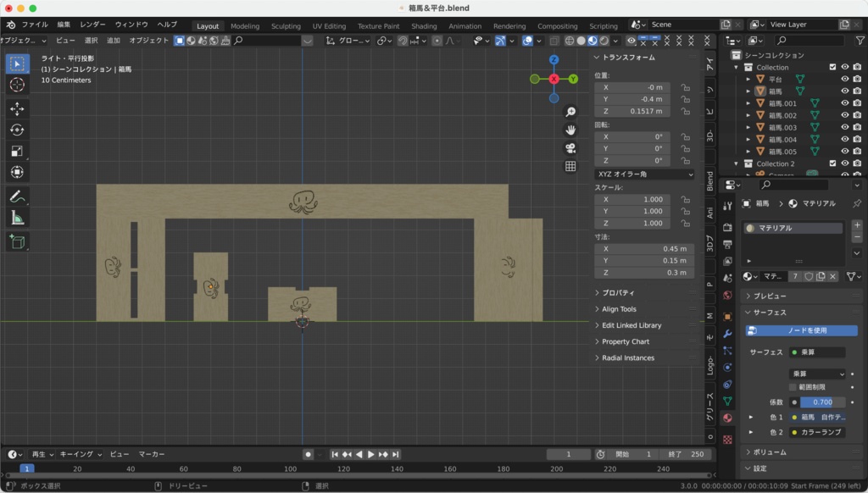Select the Rotate tool

pos(18,130)
